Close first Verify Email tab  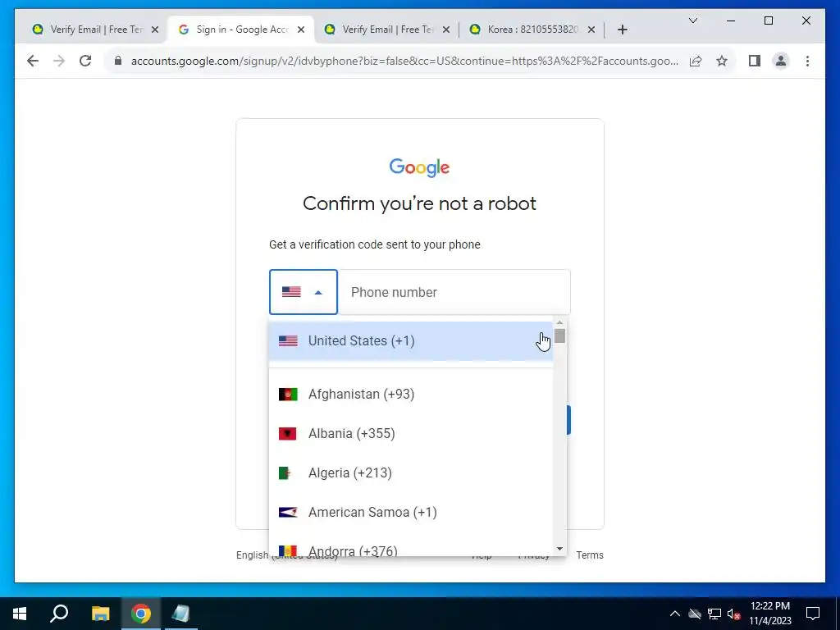tap(155, 30)
